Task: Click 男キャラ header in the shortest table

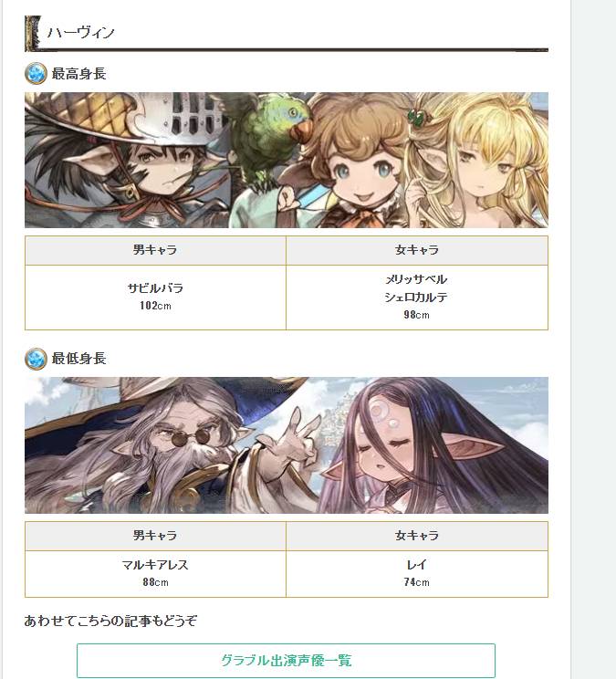Action: [x=155, y=536]
